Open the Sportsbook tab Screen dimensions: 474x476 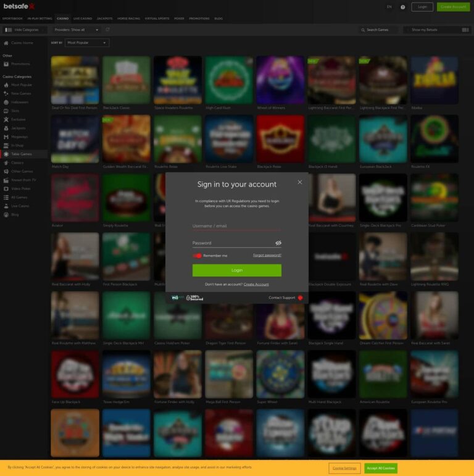click(12, 19)
